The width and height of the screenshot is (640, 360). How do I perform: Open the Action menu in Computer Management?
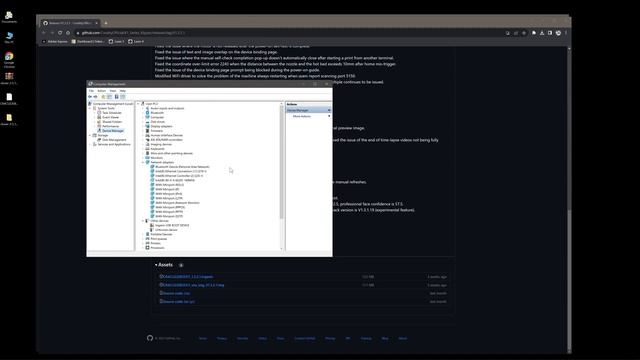pyautogui.click(x=102, y=91)
